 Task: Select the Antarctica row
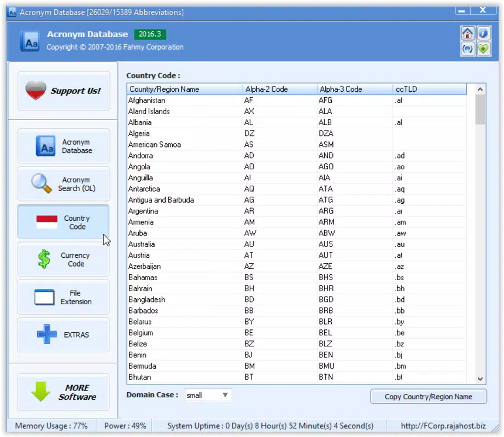(297, 189)
